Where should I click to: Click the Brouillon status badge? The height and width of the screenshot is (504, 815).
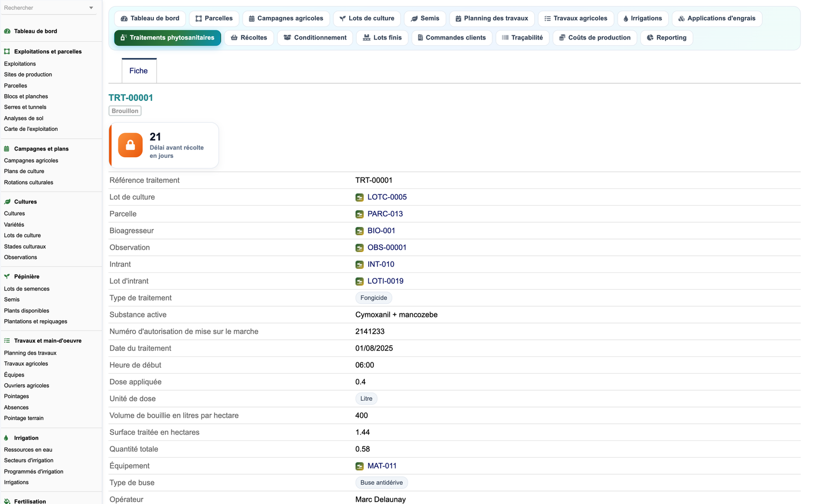125,111
